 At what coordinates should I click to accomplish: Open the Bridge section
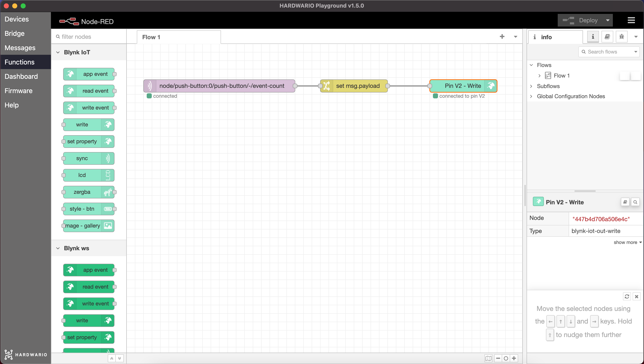[x=25, y=33]
